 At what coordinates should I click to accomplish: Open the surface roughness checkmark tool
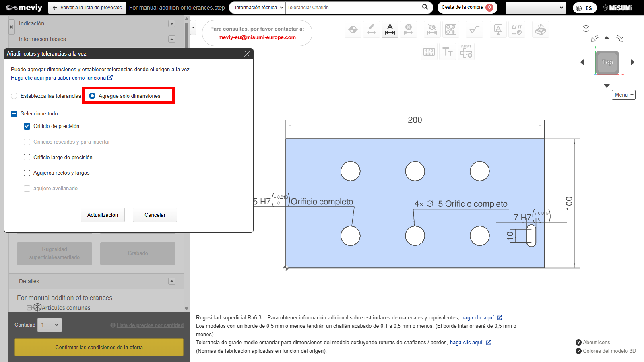pos(475,29)
